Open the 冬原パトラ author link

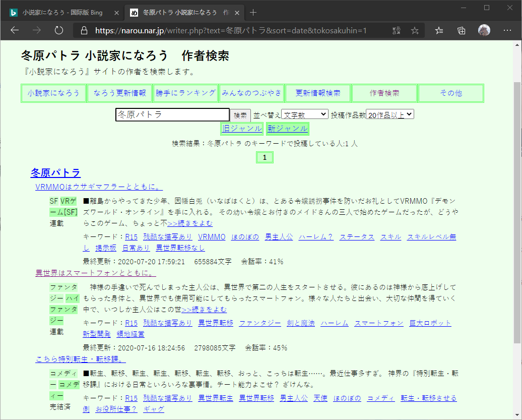55,172
